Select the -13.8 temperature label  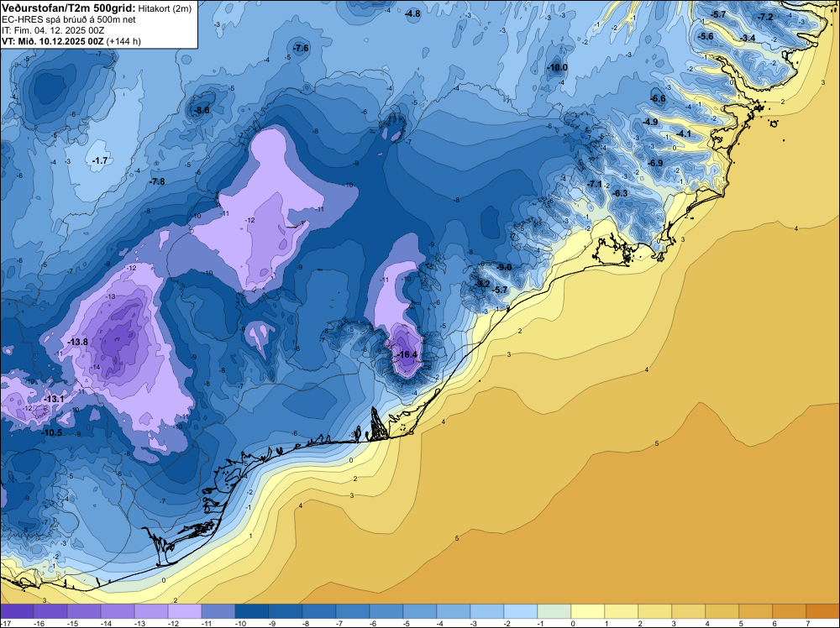point(77,342)
